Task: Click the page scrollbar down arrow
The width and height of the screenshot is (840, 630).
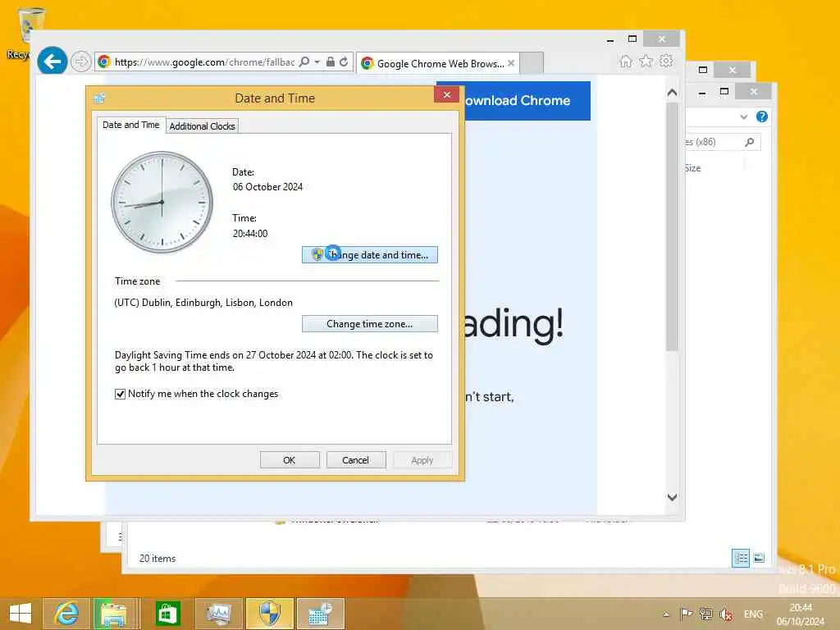Action: (673, 497)
